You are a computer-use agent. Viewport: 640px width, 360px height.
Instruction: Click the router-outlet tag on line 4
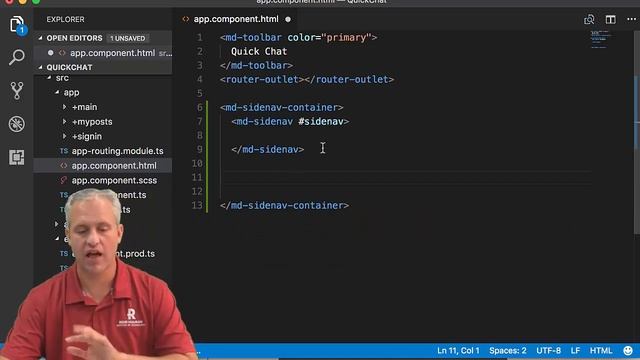(x=307, y=80)
